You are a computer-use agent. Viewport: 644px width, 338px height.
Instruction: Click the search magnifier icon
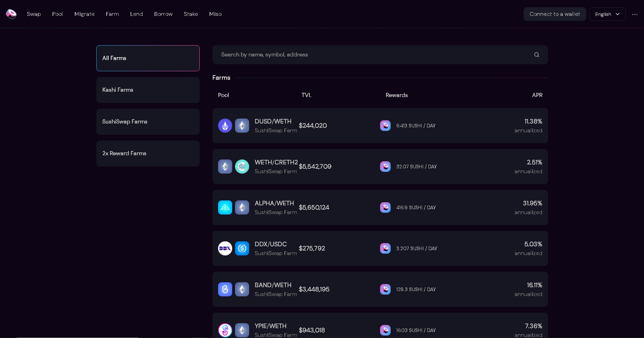click(537, 55)
